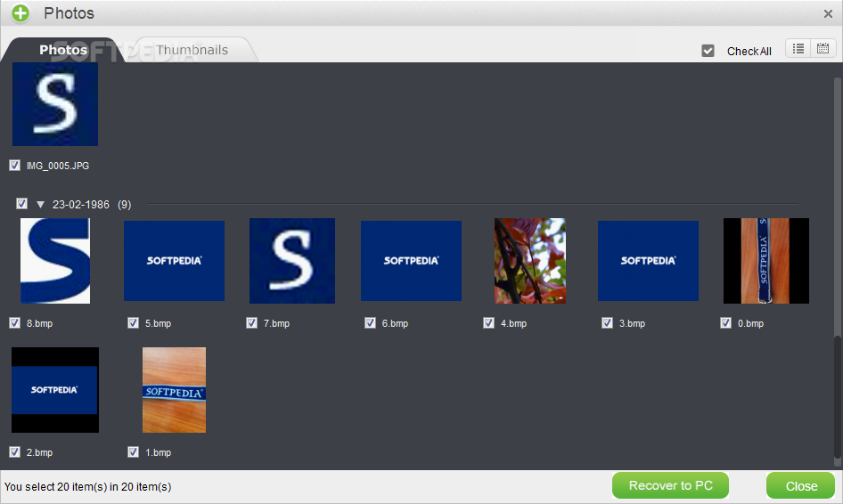This screenshot has width=843, height=504.
Task: Click the 0.bmp file name
Action: pos(751,323)
